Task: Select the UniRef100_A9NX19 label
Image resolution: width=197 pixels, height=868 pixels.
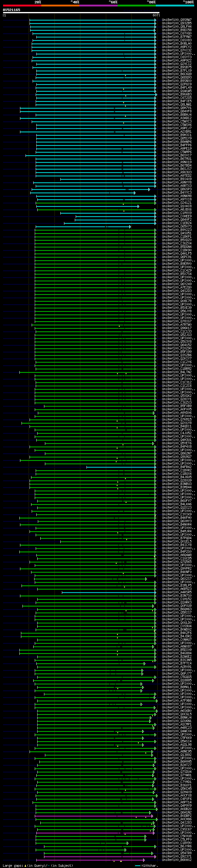Action: 177,162
